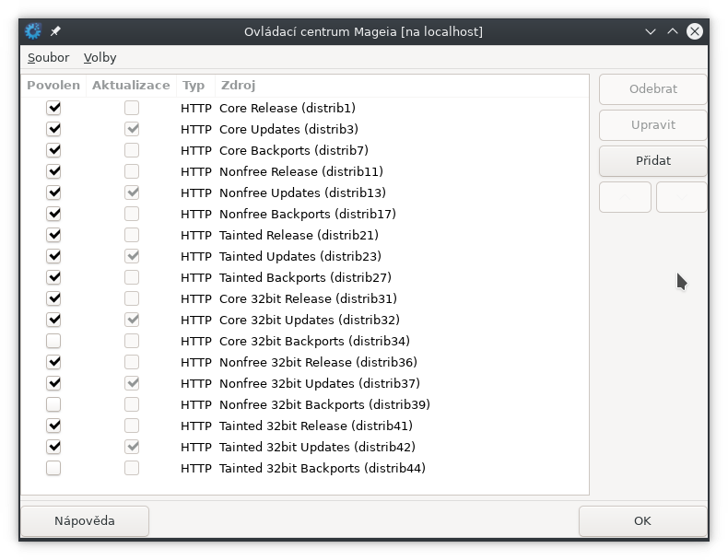728x560 pixels.
Task: Uncheck Povolen for Core Updates (distrib3)
Action: point(53,129)
